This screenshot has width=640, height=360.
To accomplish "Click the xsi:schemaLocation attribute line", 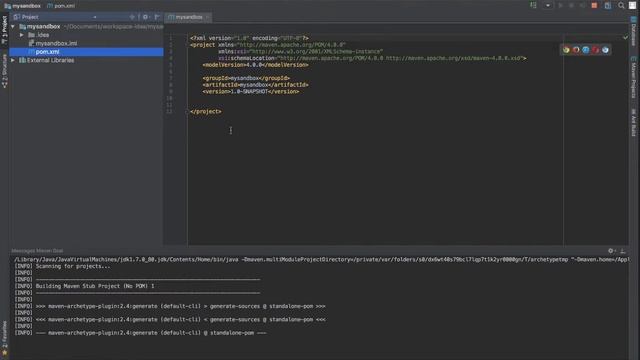I will pos(372,58).
